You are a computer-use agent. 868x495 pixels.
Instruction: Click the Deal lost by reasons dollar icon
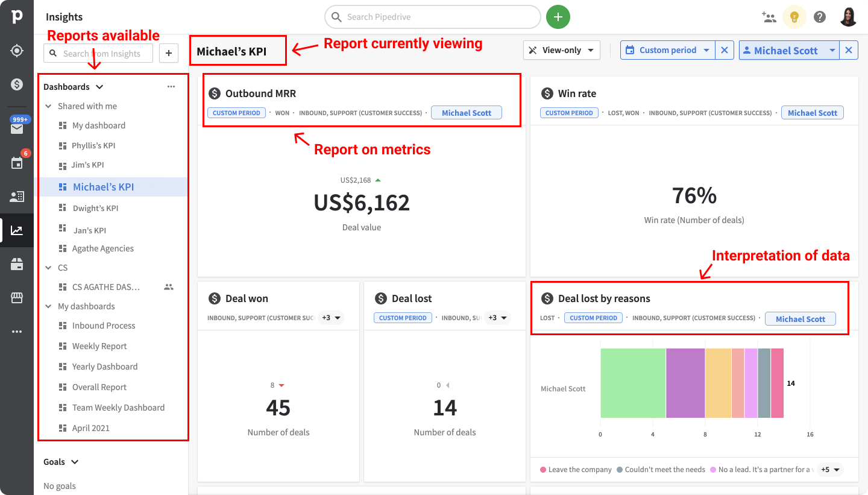(x=547, y=298)
